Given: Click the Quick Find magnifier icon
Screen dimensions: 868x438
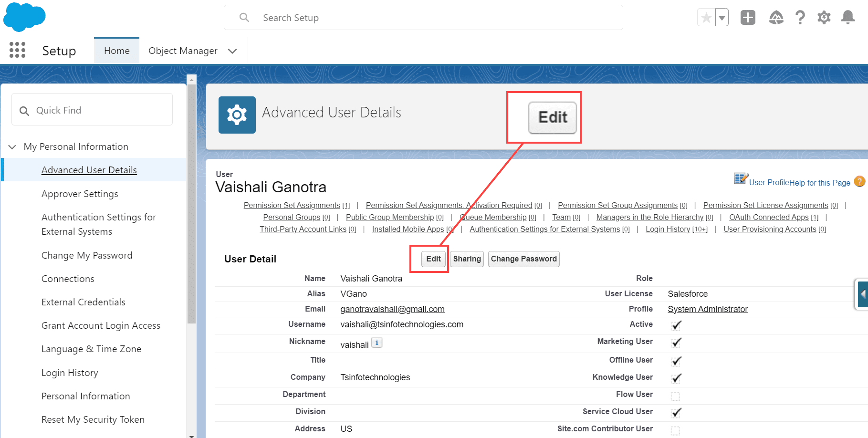Looking at the screenshot, I should tap(24, 111).
